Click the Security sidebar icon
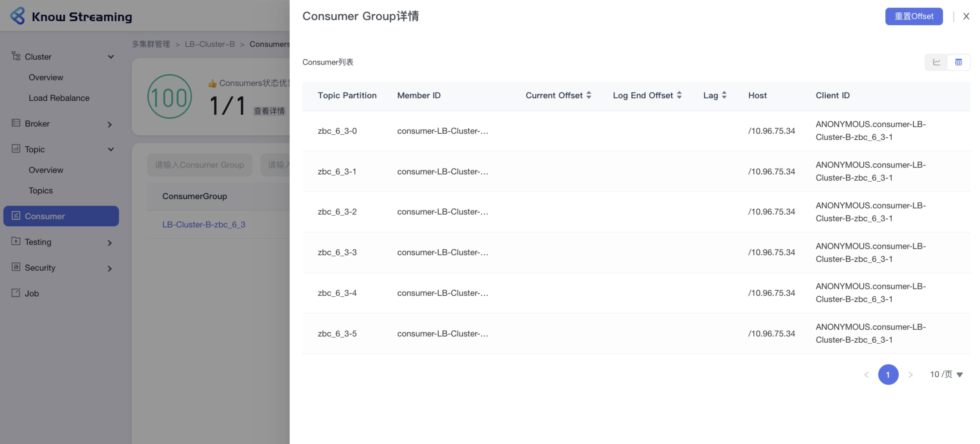Image resolution: width=980 pixels, height=444 pixels. click(16, 267)
